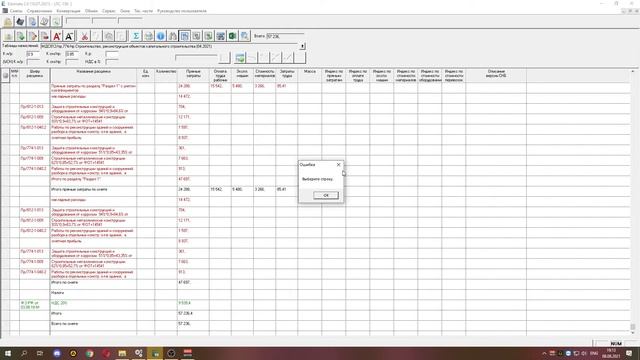Open the Обмен menu
This screenshot has height=360, width=640.
(x=91, y=11)
